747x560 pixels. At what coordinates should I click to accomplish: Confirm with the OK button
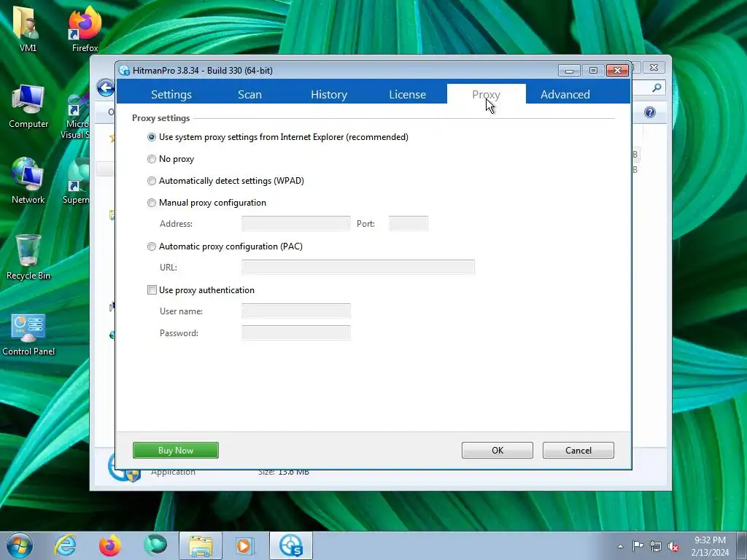click(x=498, y=450)
